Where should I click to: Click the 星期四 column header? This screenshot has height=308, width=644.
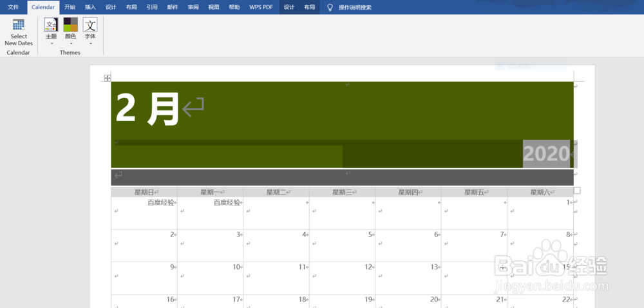point(408,192)
